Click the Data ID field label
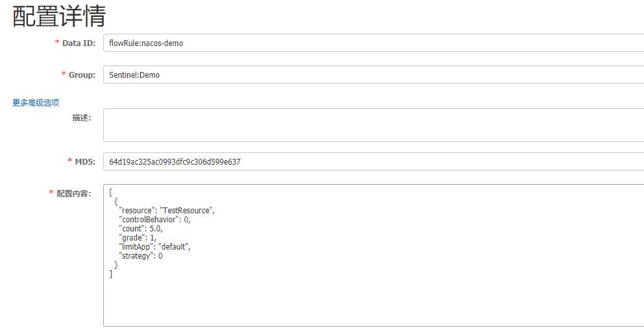Viewport: 644px width, 328px height. [x=79, y=43]
